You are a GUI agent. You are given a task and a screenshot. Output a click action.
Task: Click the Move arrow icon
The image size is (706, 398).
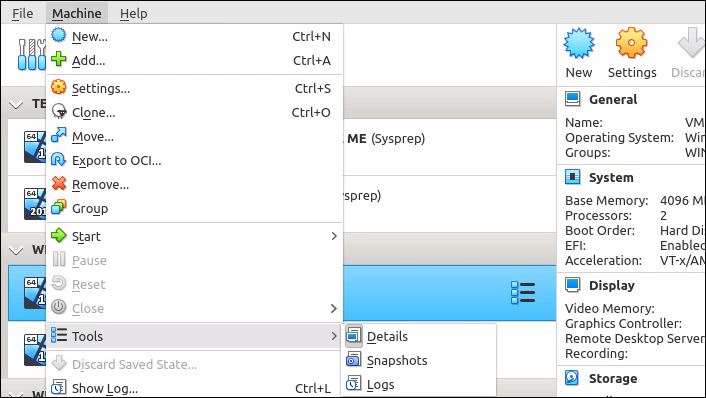59,135
